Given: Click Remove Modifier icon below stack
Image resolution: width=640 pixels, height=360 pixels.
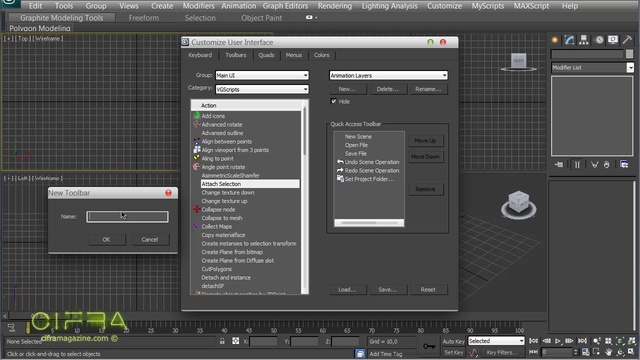Looking at the screenshot, I should pos(607,164).
